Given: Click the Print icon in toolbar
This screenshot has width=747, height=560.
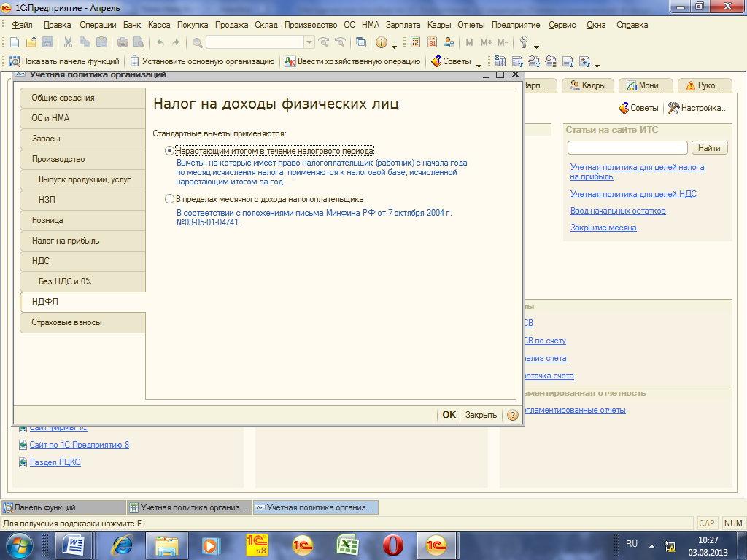Looking at the screenshot, I should (123, 42).
